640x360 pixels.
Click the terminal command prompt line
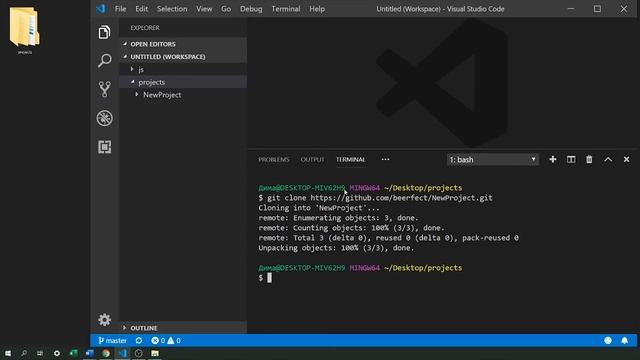click(265, 278)
